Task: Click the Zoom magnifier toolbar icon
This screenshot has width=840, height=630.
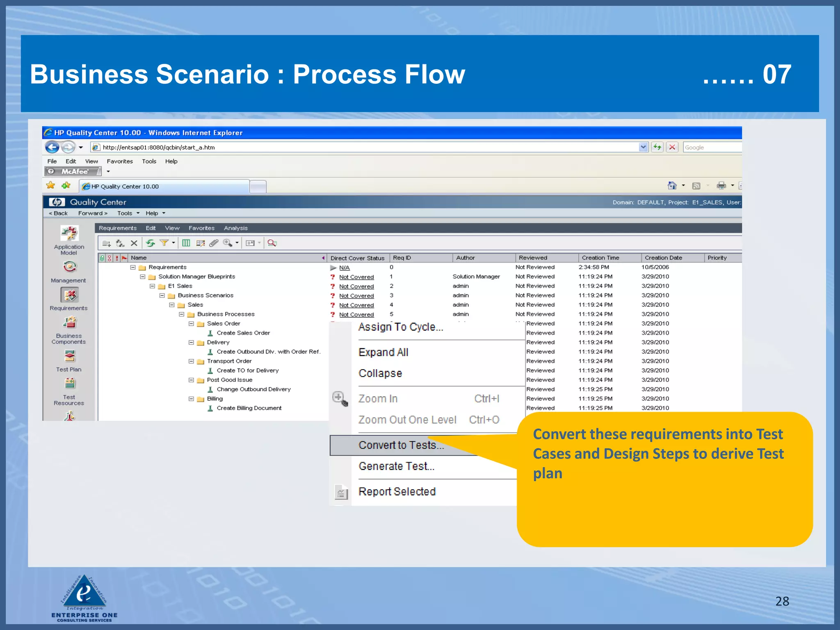Action: 228,243
